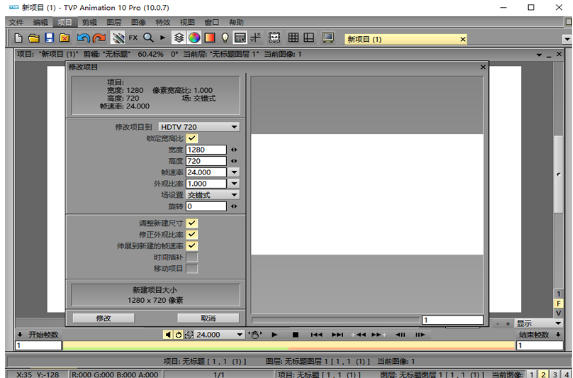Close the yellow project tab
This screenshot has height=378, width=573.
click(x=463, y=39)
